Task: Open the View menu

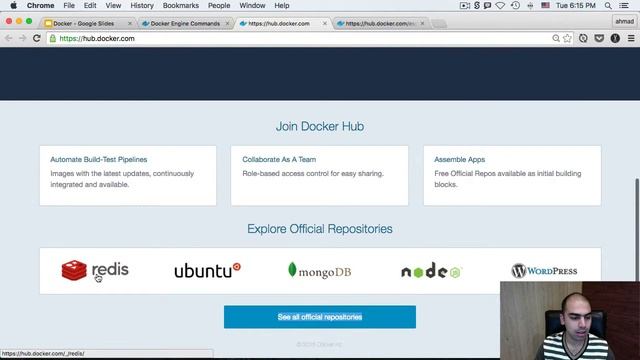Action: [113, 5]
